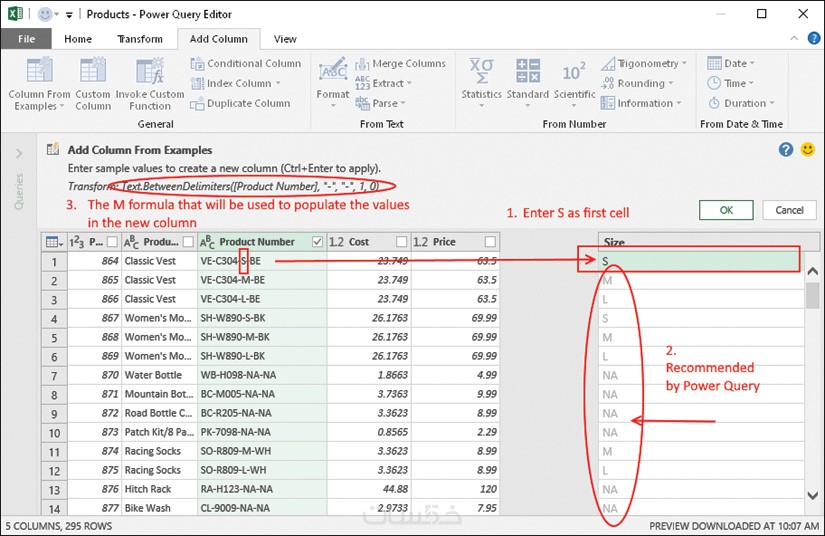Open the Parse option
Viewport: 825px width, 536px height.
(380, 103)
